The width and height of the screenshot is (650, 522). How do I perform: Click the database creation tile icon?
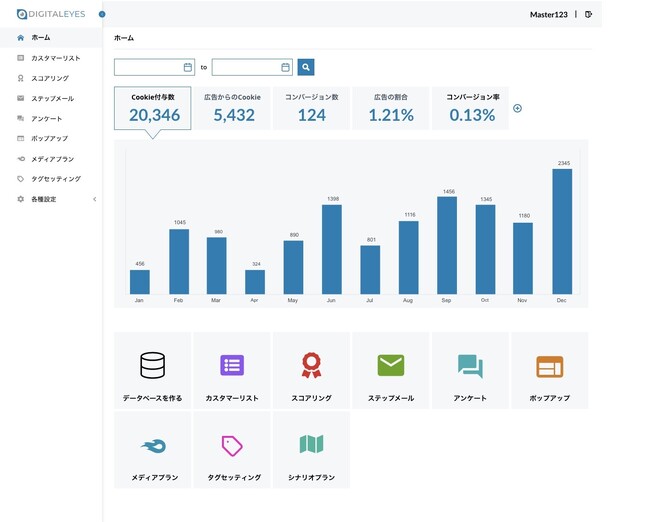point(152,365)
